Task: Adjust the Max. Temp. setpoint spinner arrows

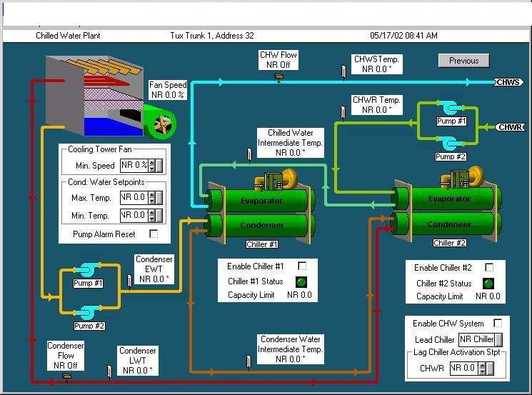Action: tap(152, 198)
